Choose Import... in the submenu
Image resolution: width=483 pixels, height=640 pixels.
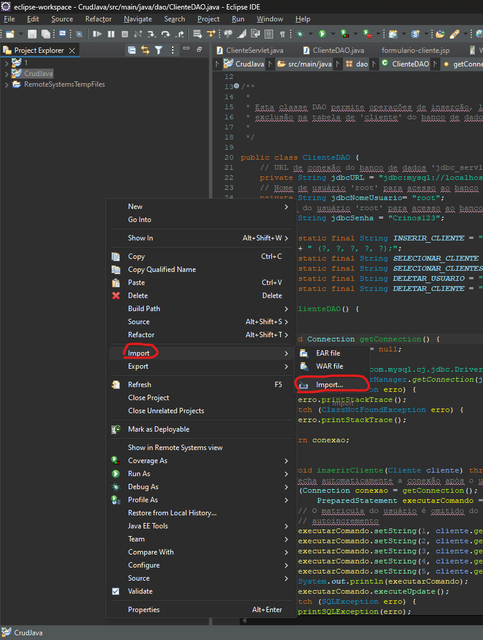pos(332,384)
